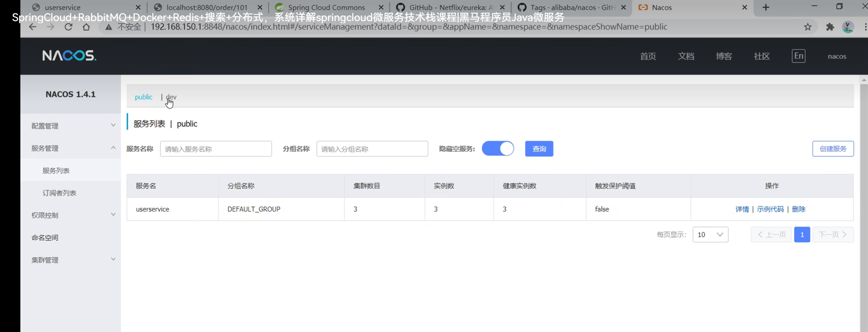Select the dev namespace tab
868x332 pixels.
click(171, 97)
